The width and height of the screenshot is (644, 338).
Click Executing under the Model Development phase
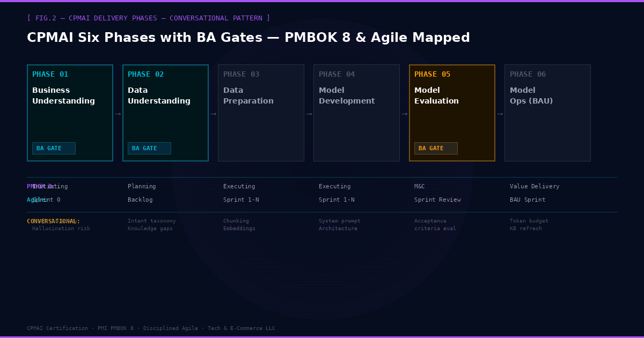(x=335, y=187)
